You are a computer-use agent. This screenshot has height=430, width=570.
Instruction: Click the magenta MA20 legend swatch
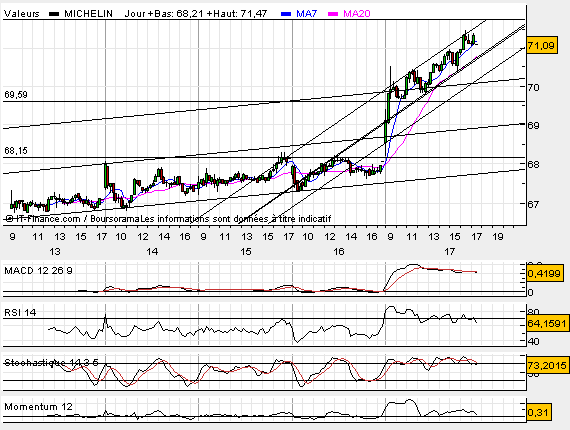[333, 14]
